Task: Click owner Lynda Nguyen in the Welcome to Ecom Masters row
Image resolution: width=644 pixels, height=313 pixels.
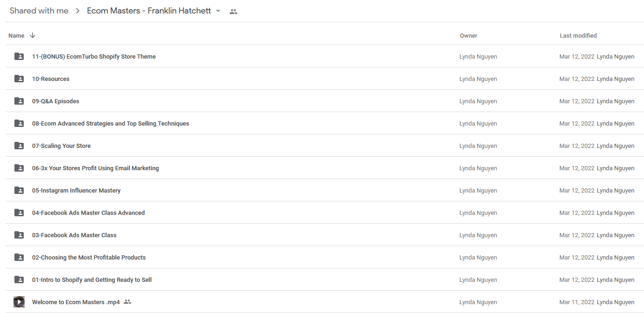Action: (478, 302)
